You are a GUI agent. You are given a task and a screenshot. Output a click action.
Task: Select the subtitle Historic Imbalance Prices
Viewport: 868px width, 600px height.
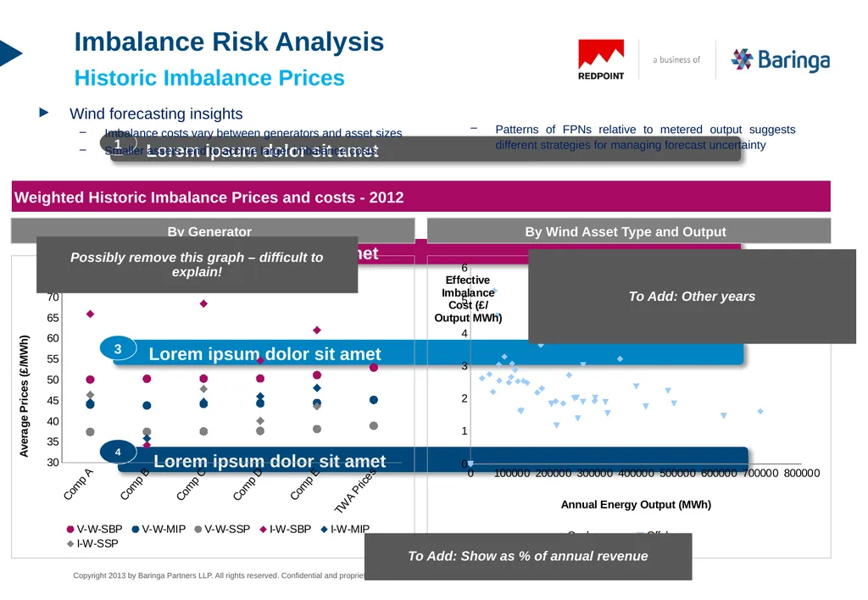click(x=209, y=77)
